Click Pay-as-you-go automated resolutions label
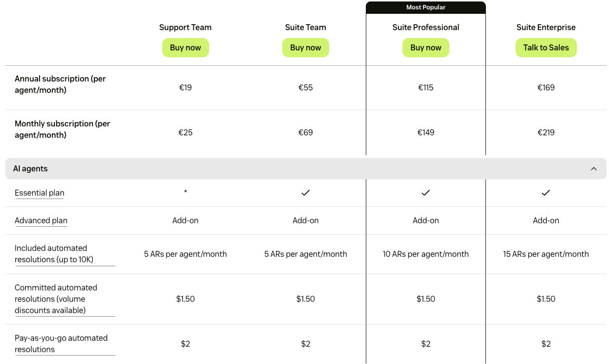 click(61, 344)
